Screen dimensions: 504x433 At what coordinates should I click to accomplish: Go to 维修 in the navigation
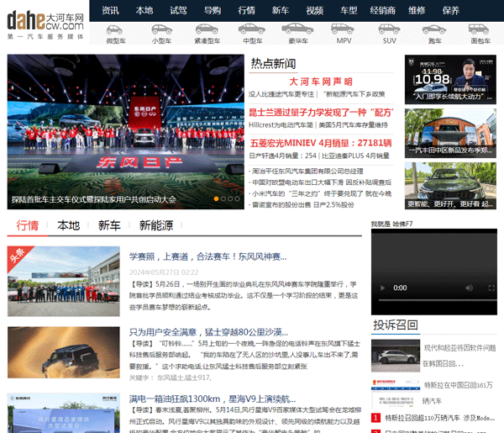(x=417, y=11)
